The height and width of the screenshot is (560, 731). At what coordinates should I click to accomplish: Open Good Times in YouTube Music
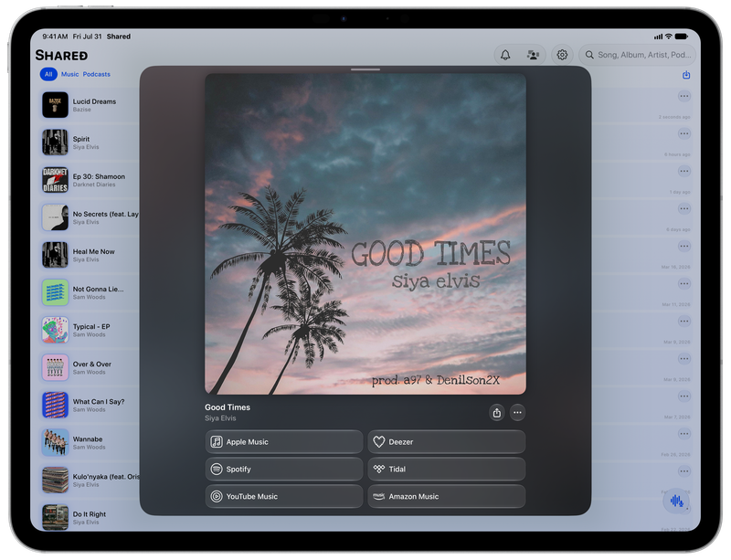pyautogui.click(x=284, y=497)
